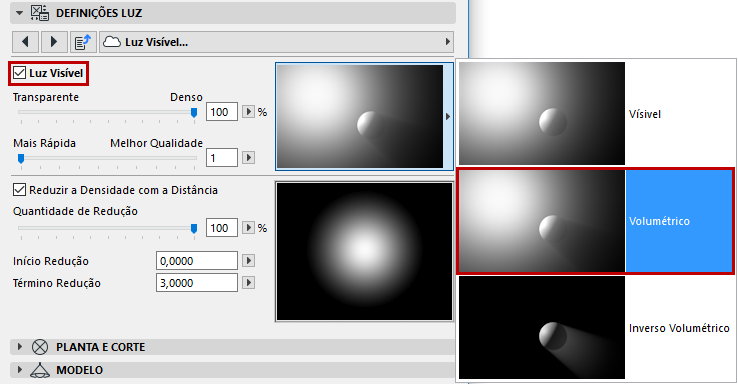Select the Volumétrico light type option

[595, 221]
